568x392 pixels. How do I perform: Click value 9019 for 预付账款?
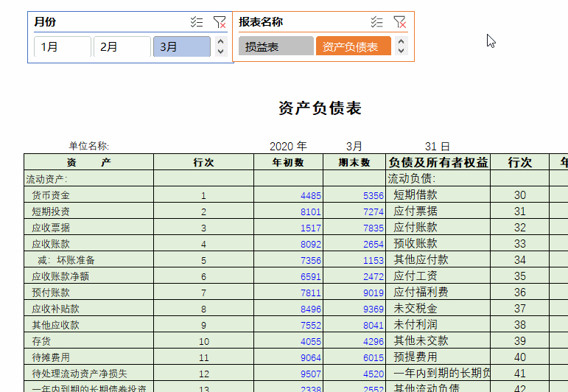tap(354, 292)
